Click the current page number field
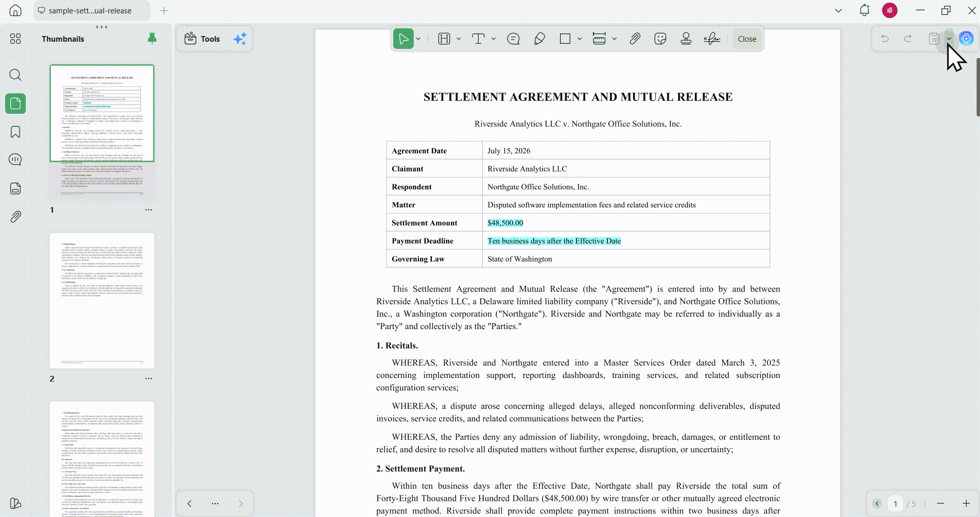980x517 pixels. (896, 504)
